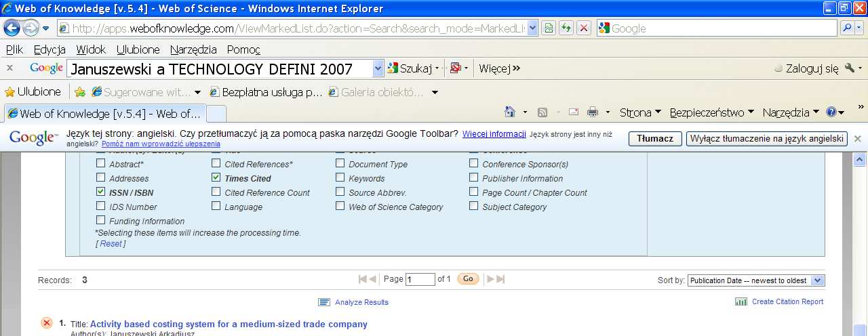Check the Keywords checkbox

pos(340,177)
